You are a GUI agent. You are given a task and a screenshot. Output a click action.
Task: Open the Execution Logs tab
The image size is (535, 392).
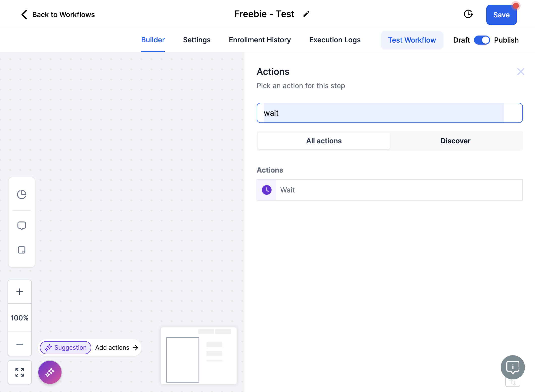(x=335, y=40)
